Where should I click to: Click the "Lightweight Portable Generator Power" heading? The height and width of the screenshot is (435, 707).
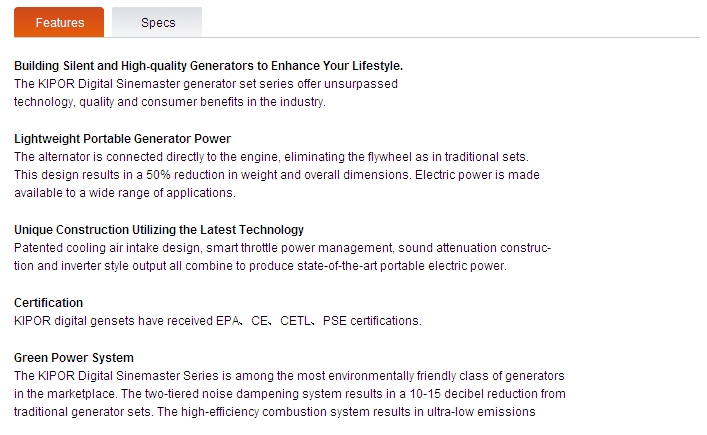click(122, 139)
